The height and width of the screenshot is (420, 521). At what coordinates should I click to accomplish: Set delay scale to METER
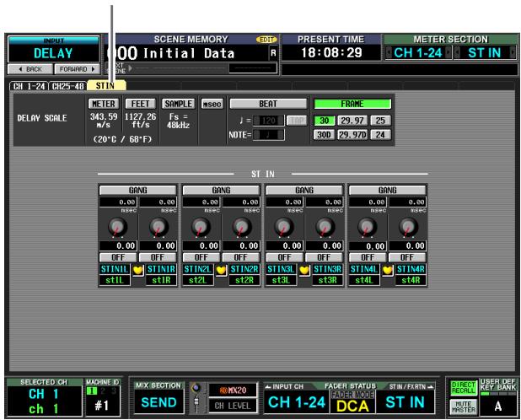(104, 104)
